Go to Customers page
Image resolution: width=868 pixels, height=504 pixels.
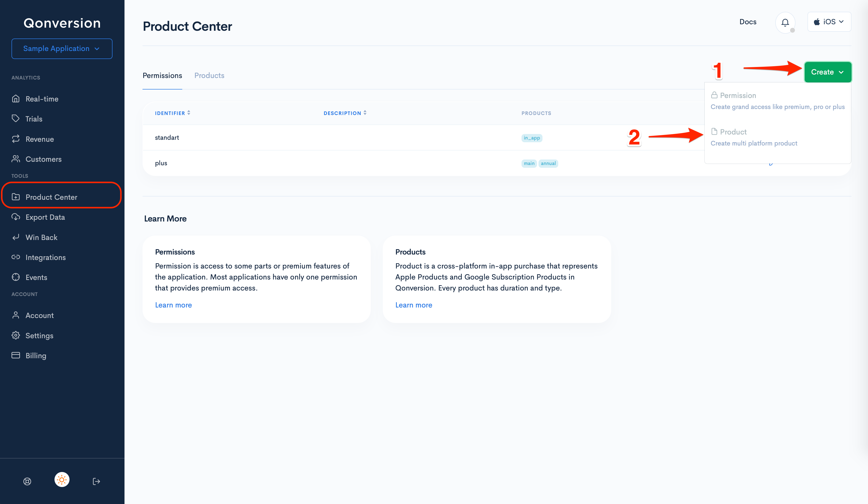[43, 159]
